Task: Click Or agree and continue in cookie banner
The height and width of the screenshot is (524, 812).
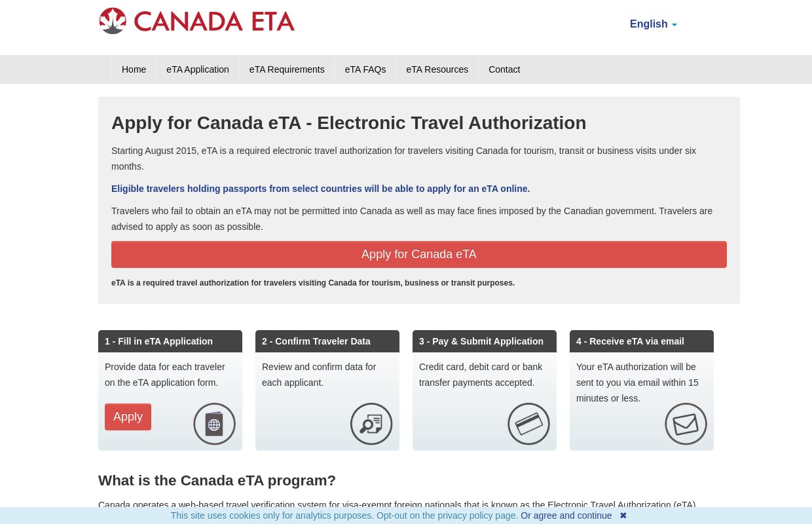Action: pos(566,515)
